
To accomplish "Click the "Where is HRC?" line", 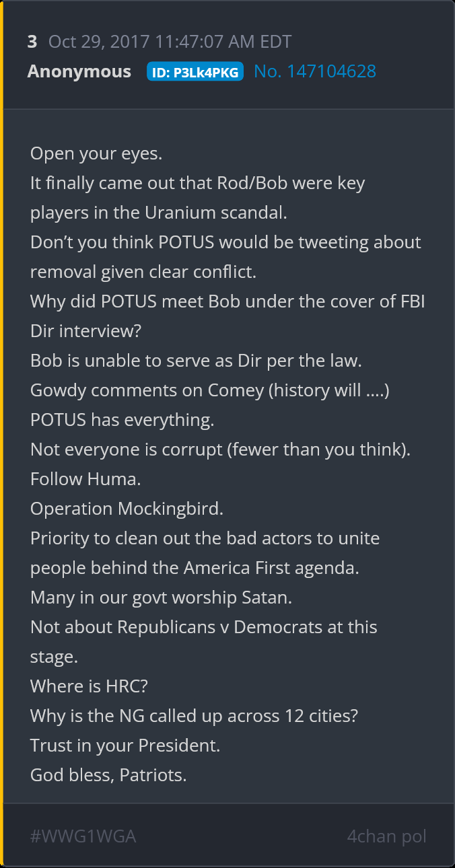I will (89, 686).
